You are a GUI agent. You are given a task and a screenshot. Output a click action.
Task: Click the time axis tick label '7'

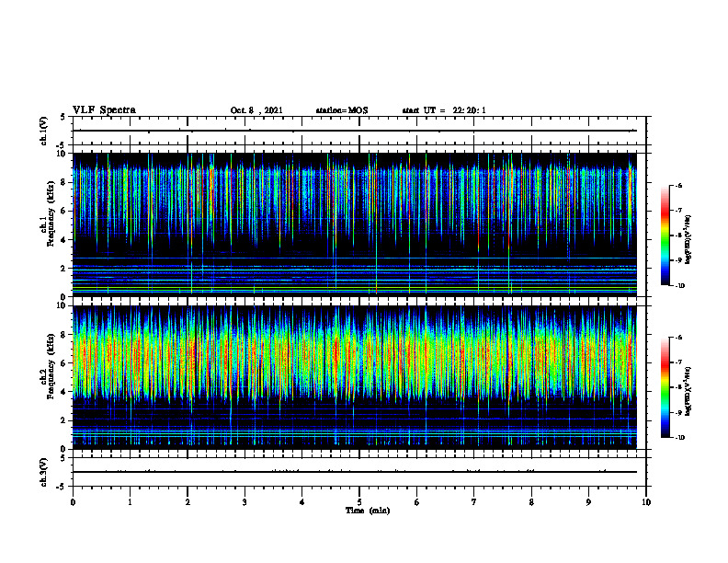[474, 502]
